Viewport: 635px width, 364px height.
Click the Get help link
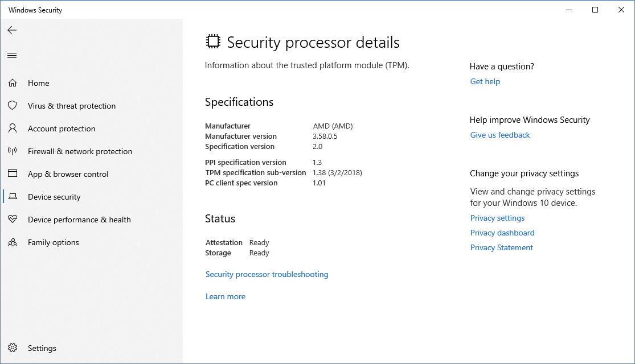[x=485, y=82]
